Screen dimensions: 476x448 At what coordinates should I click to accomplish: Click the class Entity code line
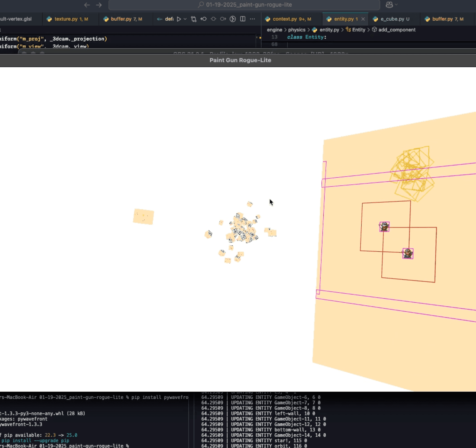[307, 37]
